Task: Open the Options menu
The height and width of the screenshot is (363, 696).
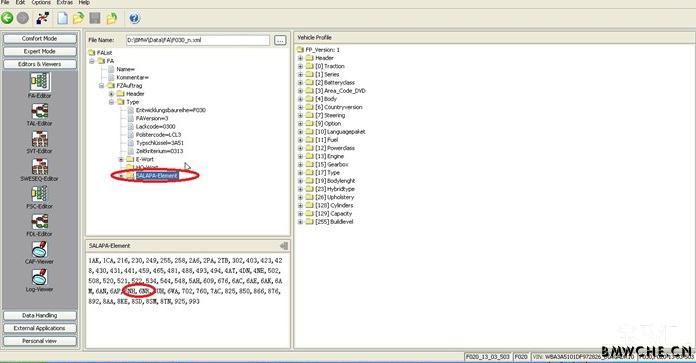Action: click(x=41, y=3)
